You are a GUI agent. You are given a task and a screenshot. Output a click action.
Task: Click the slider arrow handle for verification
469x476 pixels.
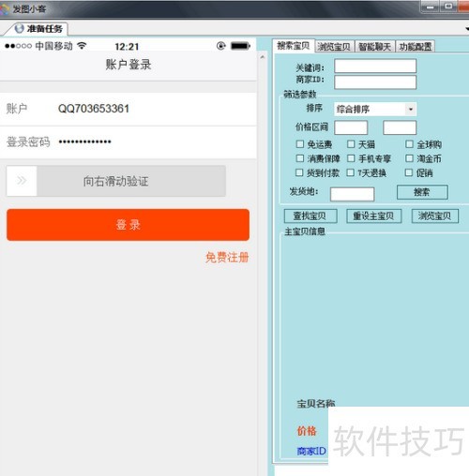point(22,181)
